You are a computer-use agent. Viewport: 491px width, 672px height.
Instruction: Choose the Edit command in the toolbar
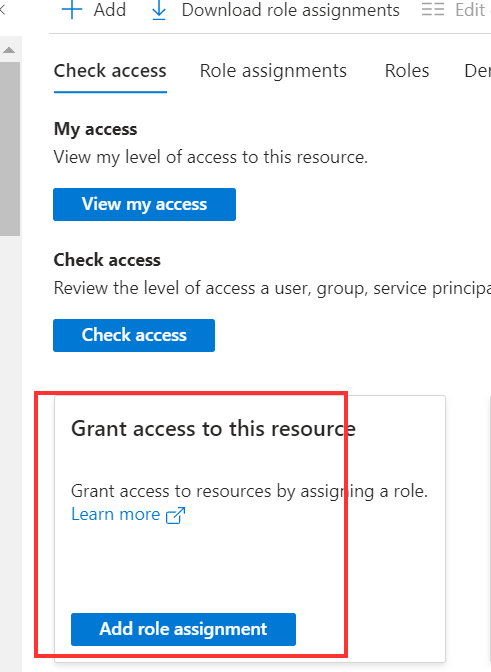tap(470, 10)
